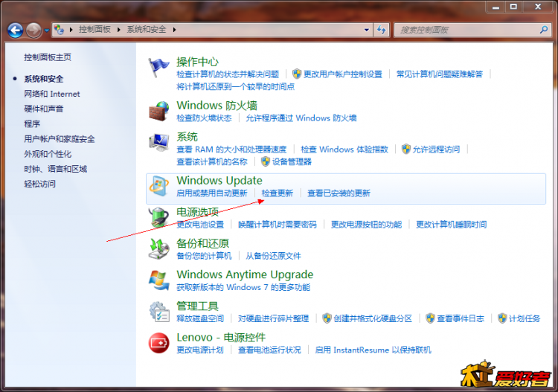Select 程序 in the sidebar

click(x=32, y=123)
